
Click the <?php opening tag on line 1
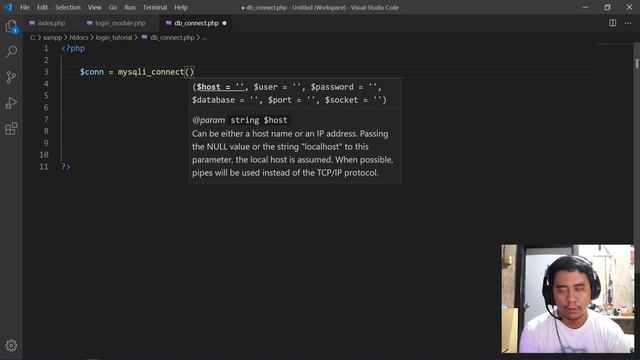click(73, 48)
